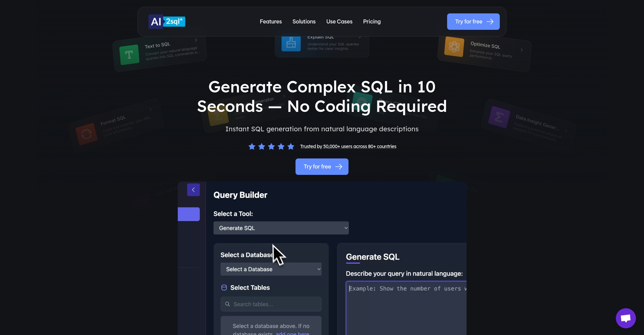Click the Format SQL refresh icon
644x335 pixels.
coord(86,134)
